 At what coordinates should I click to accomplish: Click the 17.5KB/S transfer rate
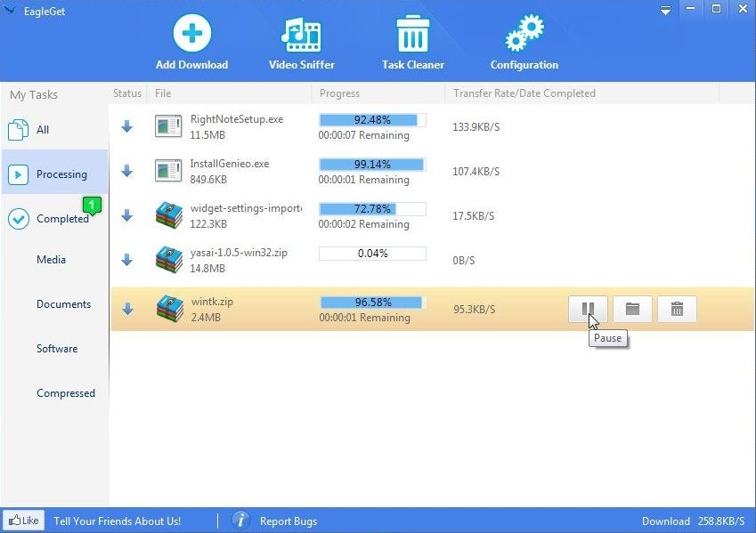[x=473, y=215]
